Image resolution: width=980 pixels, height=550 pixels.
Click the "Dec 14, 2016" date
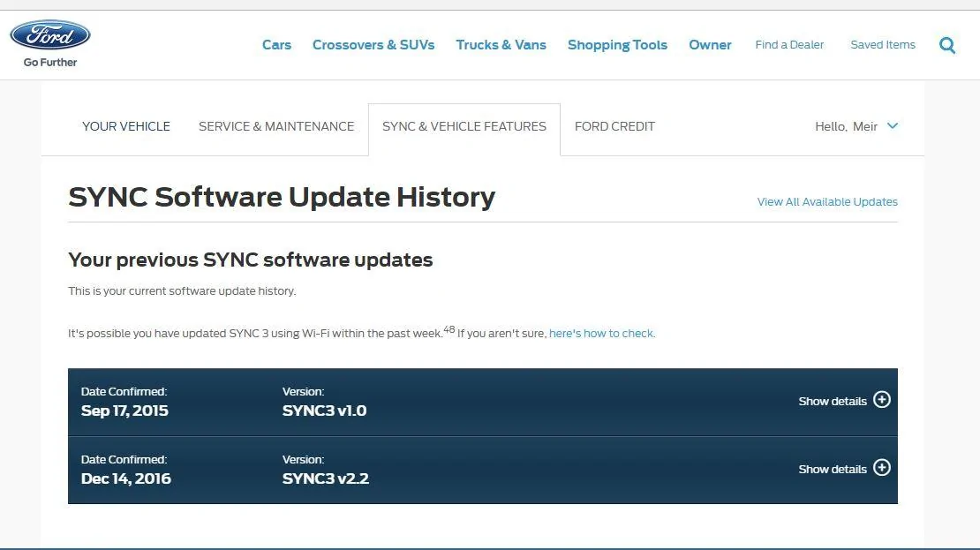click(126, 478)
